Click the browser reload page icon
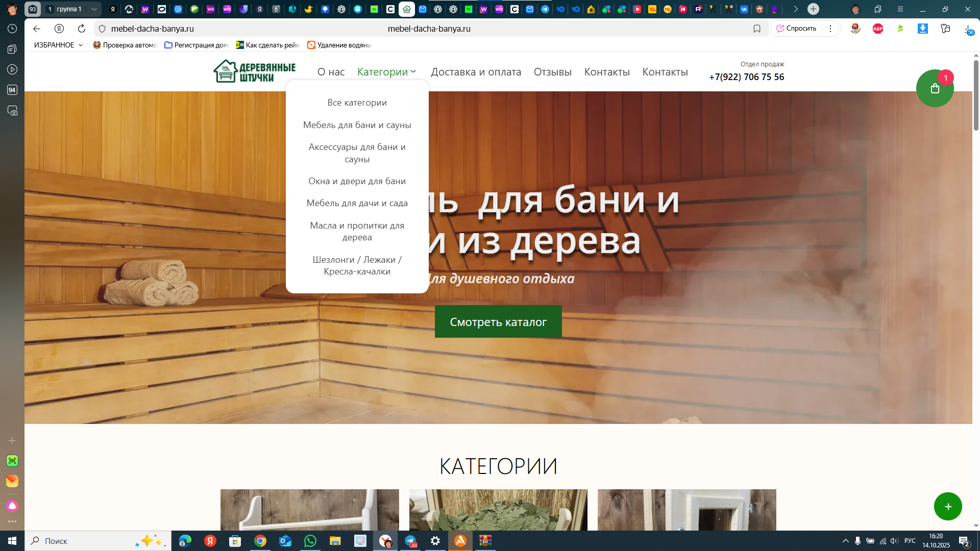 click(x=82, y=29)
